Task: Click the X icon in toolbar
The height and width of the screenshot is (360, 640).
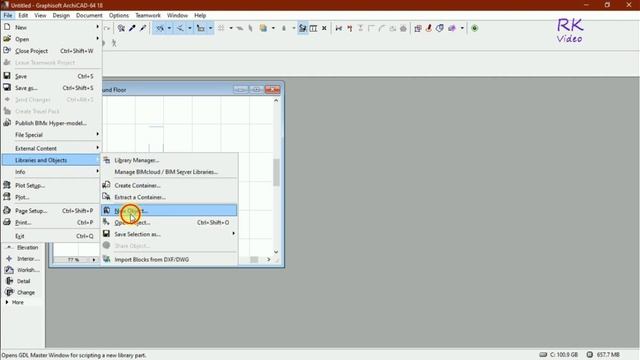Action: click(324, 28)
